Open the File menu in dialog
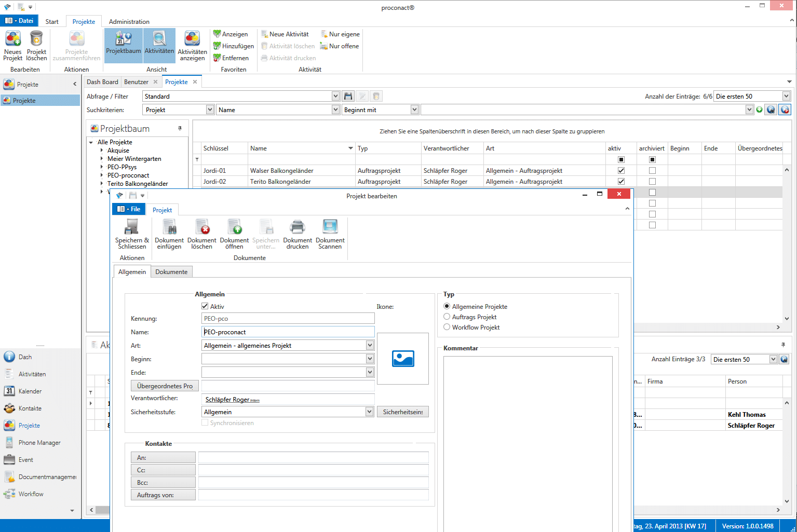The image size is (797, 532). point(129,209)
